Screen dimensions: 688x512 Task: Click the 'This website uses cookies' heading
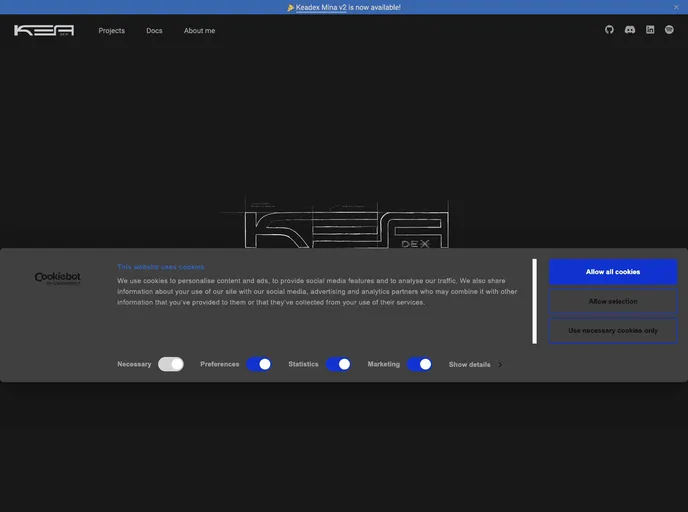161,267
